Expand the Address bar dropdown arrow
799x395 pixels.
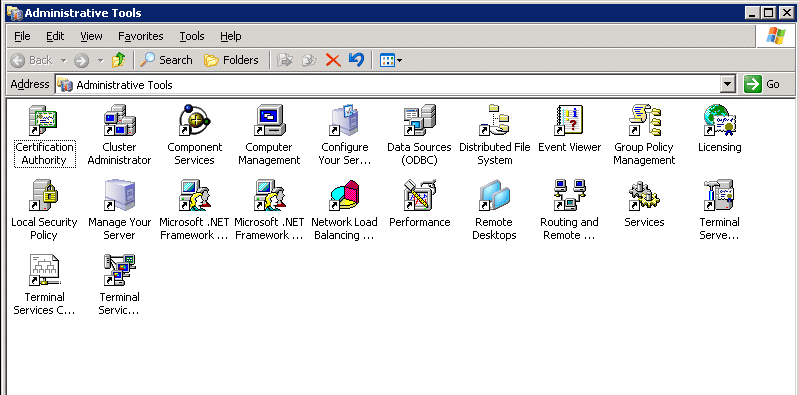point(729,85)
